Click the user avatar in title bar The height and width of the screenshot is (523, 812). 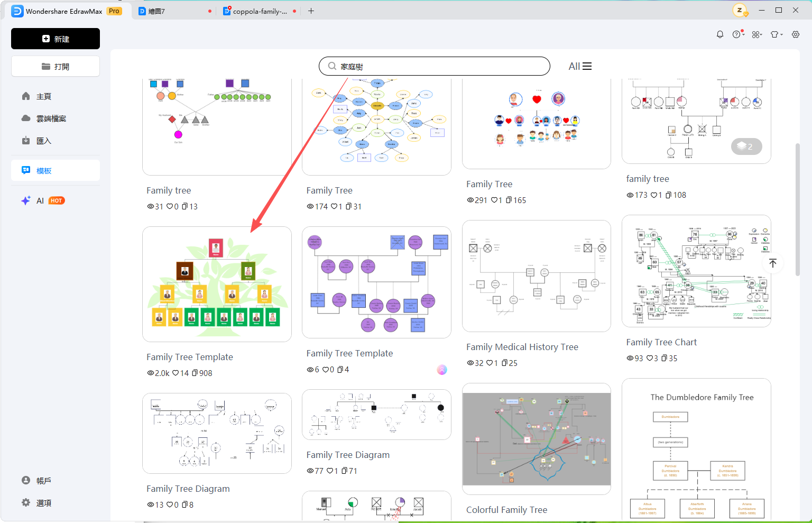point(740,11)
